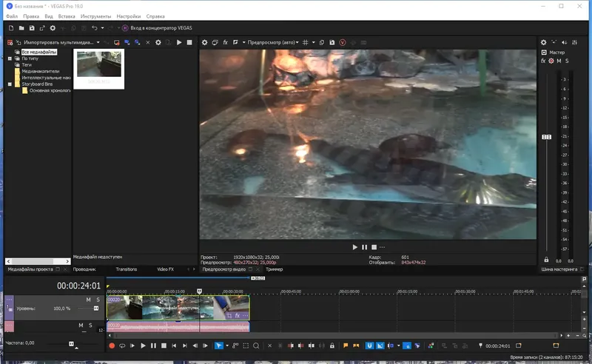
Task: Expand the По типу tree node
Action: pyautogui.click(x=10, y=58)
